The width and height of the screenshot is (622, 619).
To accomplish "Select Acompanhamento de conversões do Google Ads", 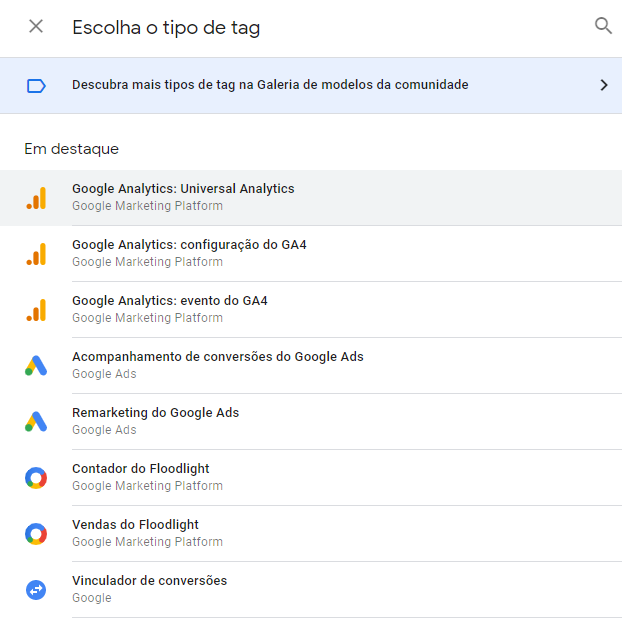I will [x=218, y=357].
